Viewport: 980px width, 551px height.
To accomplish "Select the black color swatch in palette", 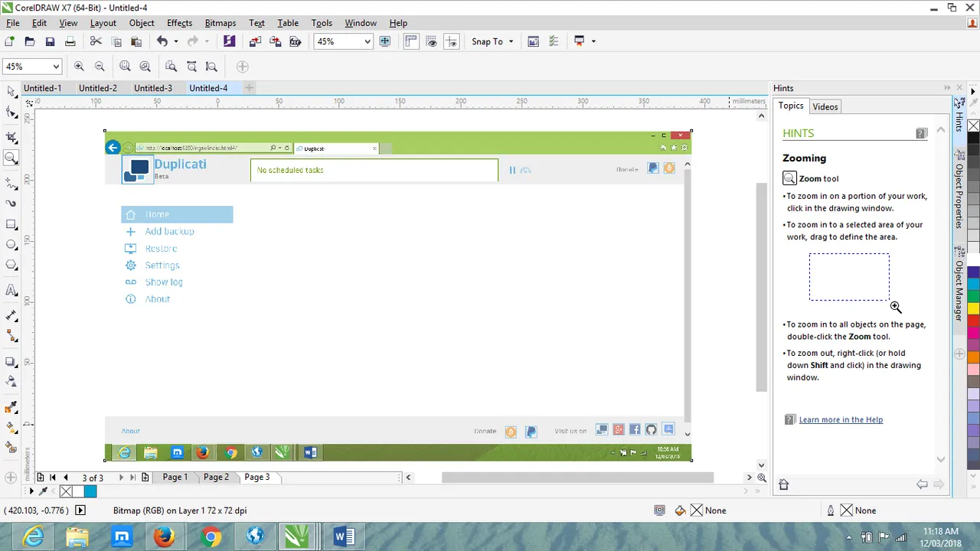I will [973, 139].
